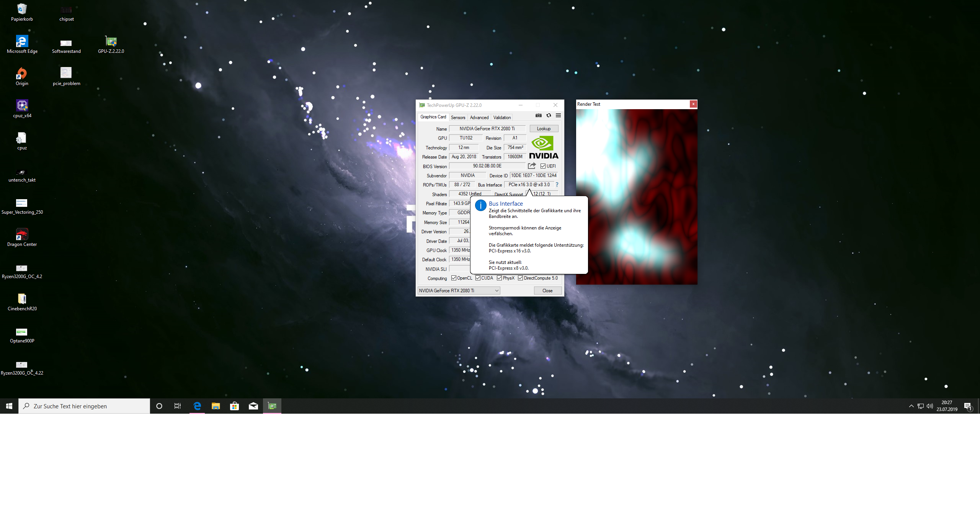Click the GPU-Z screenshot camera icon

[x=539, y=115]
